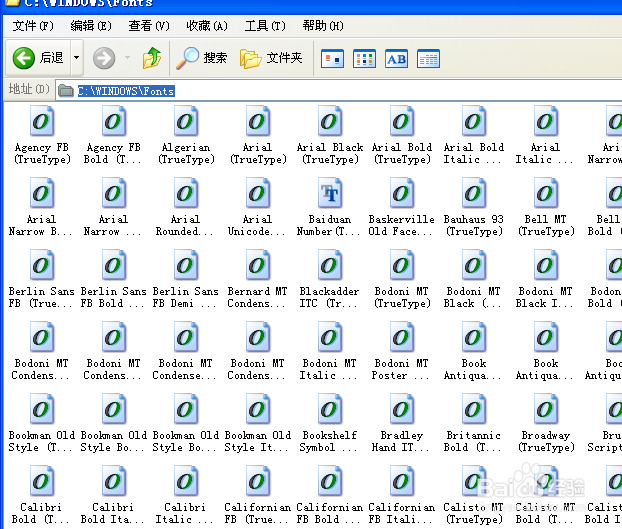This screenshot has width=622, height=529.
Task: Click the 'Californian FB Itali...' label
Action: (x=402, y=513)
